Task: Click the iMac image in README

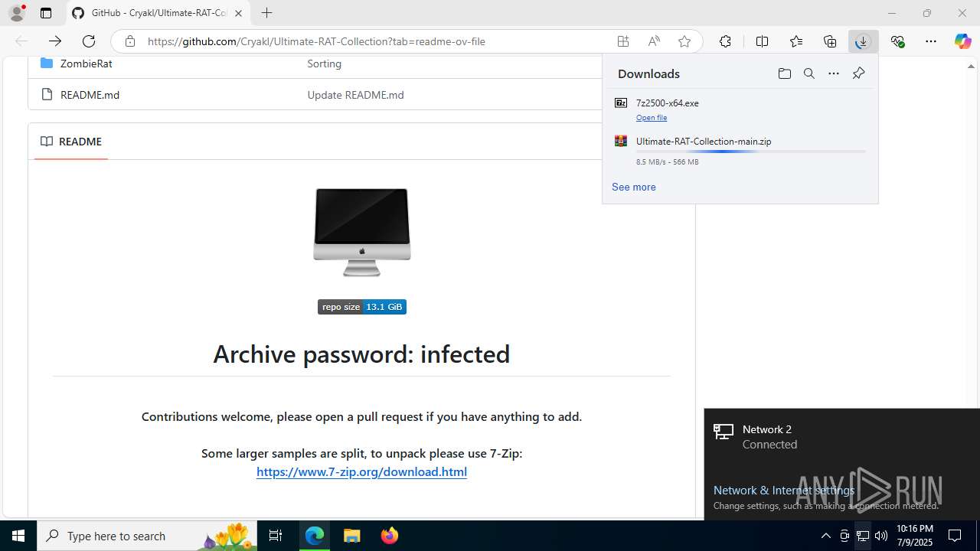Action: (361, 232)
